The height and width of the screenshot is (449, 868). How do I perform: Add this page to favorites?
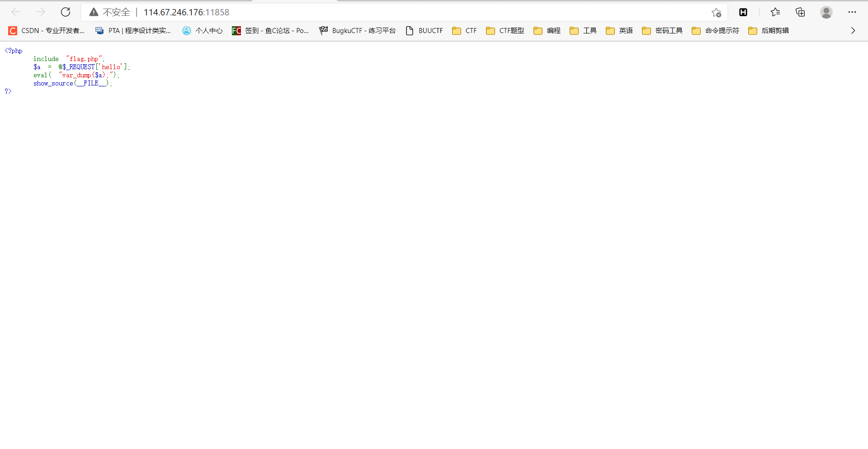pyautogui.click(x=717, y=13)
